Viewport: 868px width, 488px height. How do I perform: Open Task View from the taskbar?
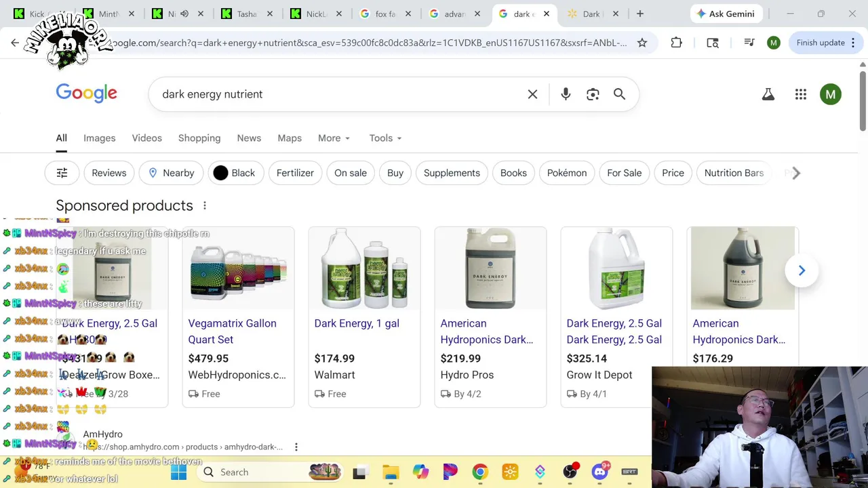(359, 472)
